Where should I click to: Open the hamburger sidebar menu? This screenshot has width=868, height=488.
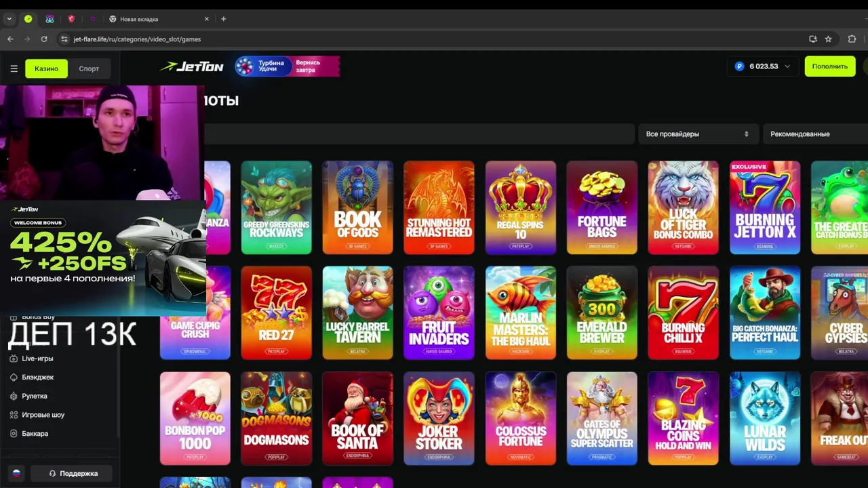14,68
